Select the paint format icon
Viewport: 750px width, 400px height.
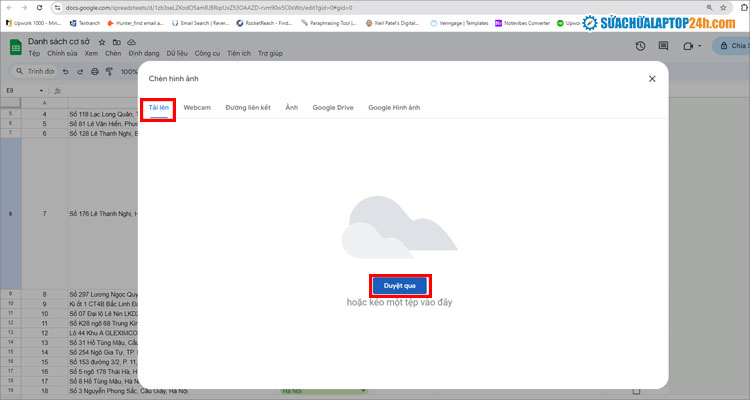point(108,72)
